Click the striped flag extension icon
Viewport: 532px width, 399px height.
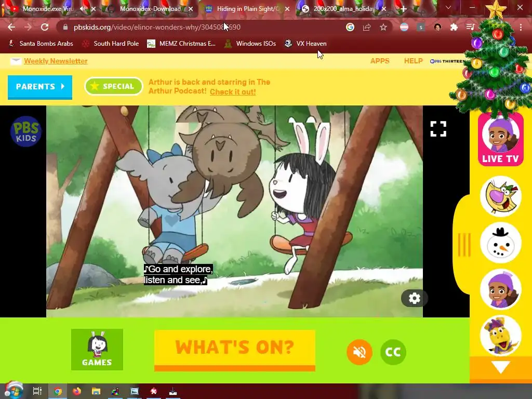tap(404, 27)
